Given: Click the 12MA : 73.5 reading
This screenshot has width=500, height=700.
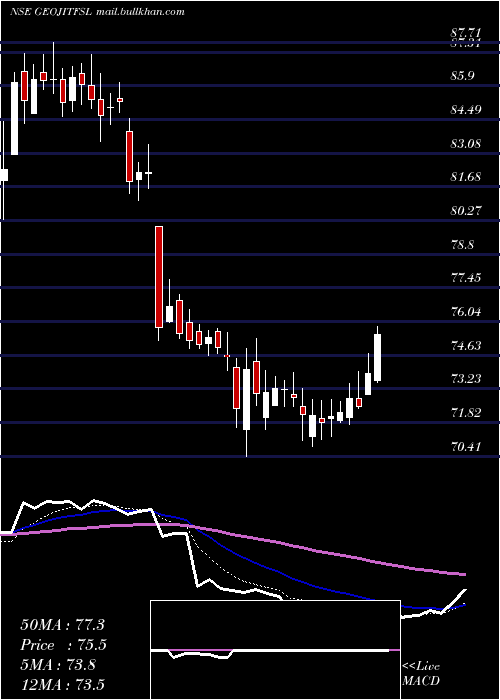Looking at the screenshot, I should (x=64, y=685).
